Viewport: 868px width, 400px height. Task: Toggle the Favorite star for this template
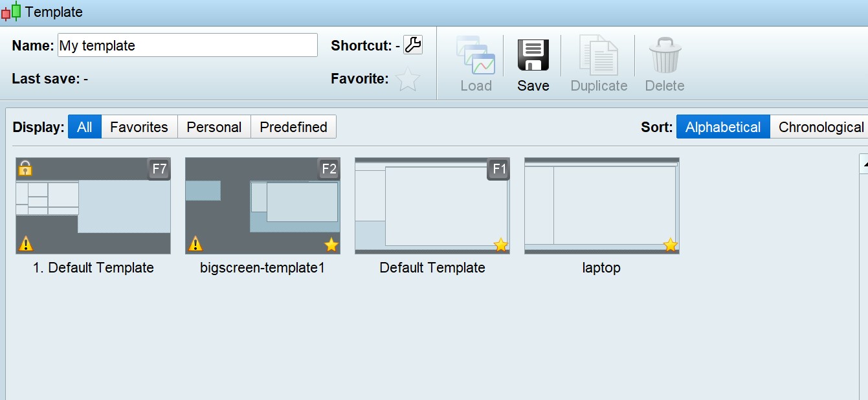click(408, 79)
